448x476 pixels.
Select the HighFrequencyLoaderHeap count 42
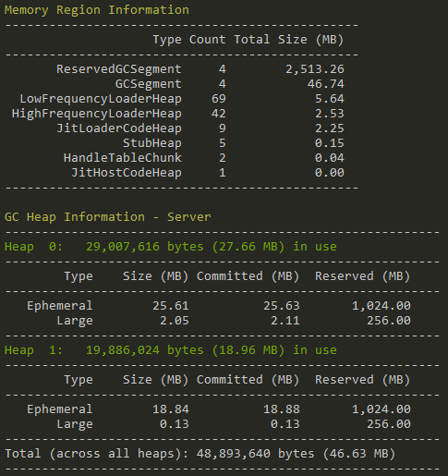(x=219, y=114)
